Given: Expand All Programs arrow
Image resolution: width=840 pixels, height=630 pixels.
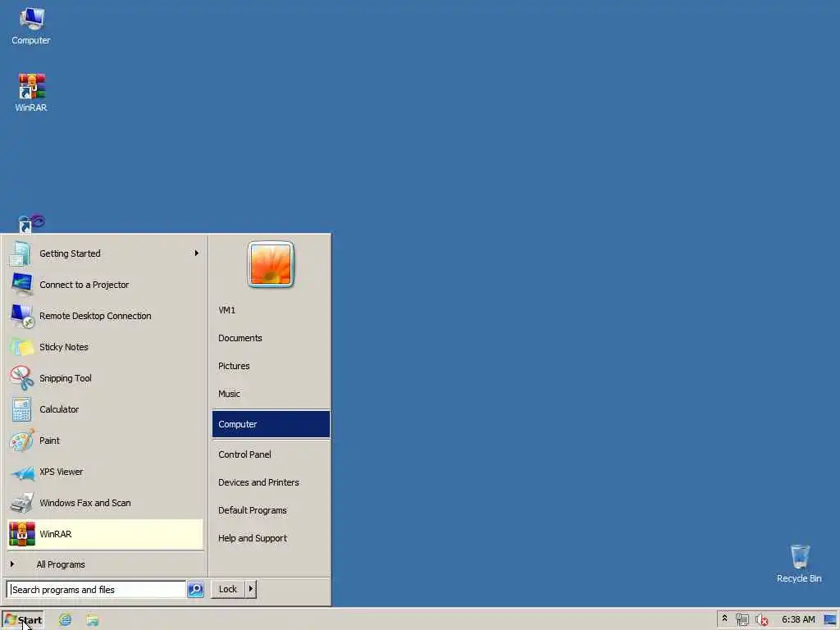Looking at the screenshot, I should click(12, 564).
